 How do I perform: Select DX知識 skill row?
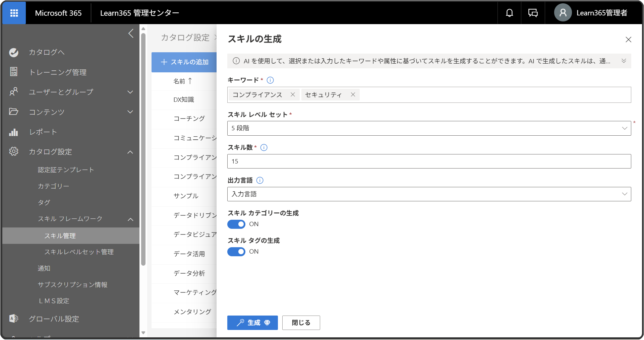pos(184,99)
